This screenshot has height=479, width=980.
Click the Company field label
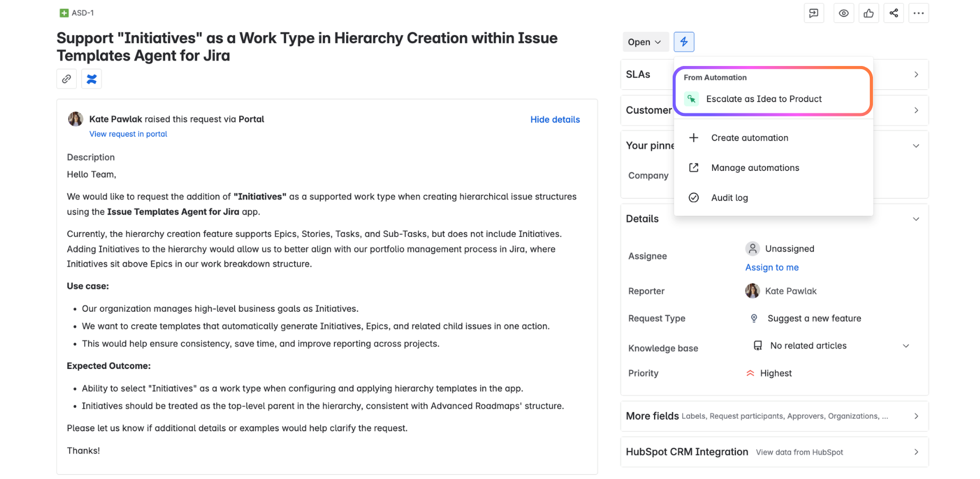(x=648, y=175)
